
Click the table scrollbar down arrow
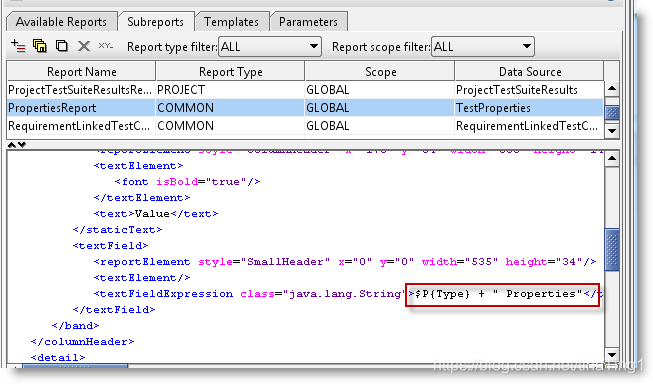(612, 131)
